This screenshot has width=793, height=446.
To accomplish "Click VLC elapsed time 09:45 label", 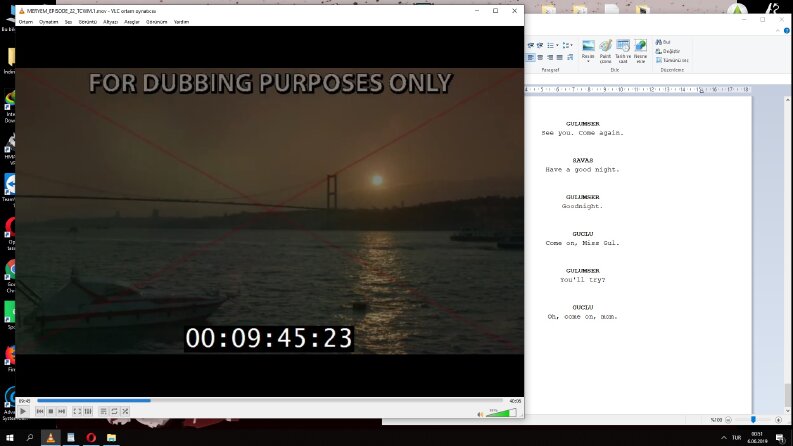I will click(x=24, y=401).
